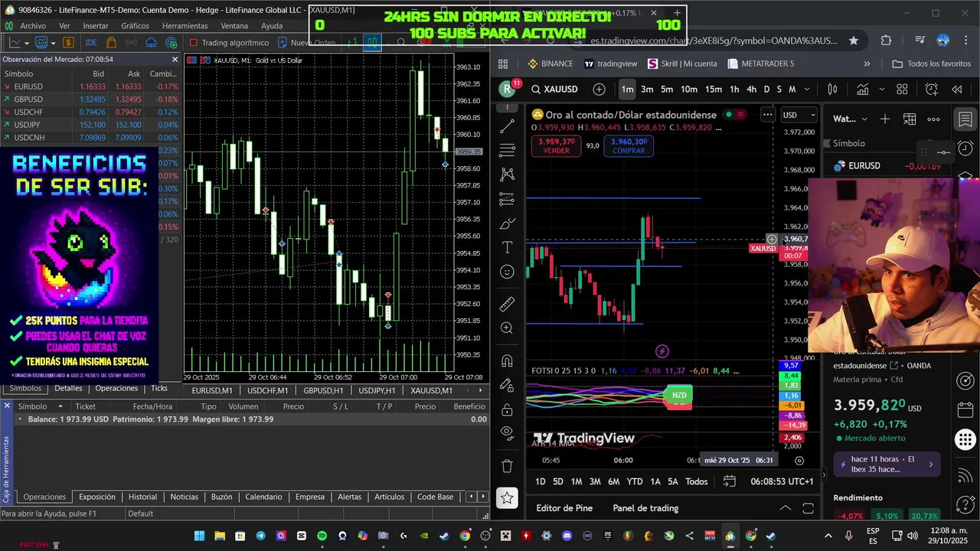Open the MetaTrader Market shopping bag icon
The height and width of the screenshot is (551, 980).
(112, 43)
